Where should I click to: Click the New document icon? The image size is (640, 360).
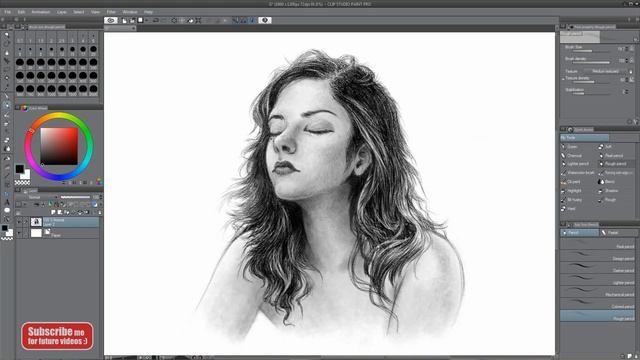tap(124, 20)
